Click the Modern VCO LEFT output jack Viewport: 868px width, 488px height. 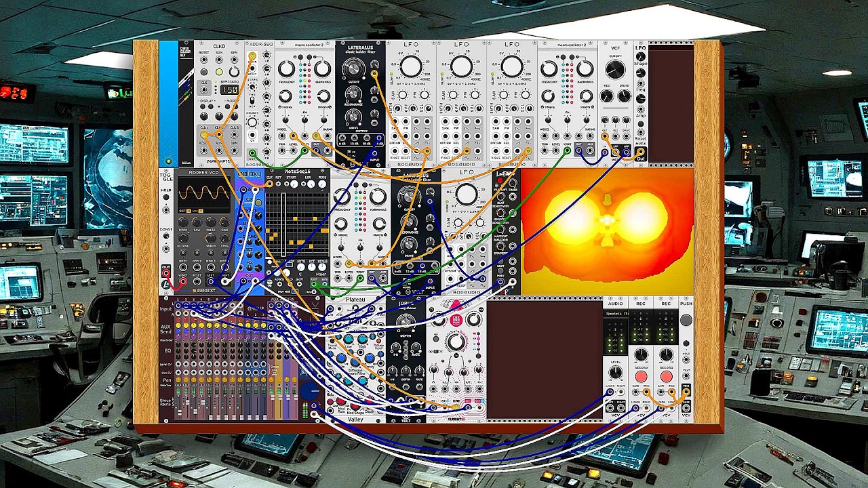click(x=211, y=281)
